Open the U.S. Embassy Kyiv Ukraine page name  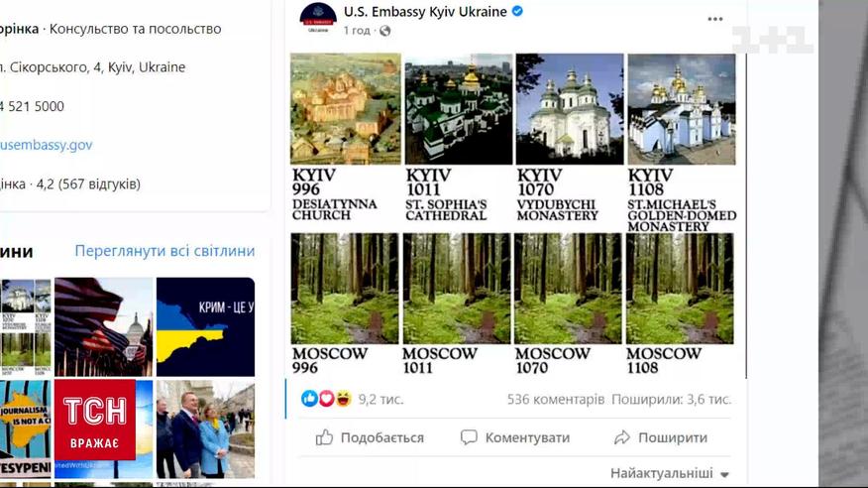425,12
